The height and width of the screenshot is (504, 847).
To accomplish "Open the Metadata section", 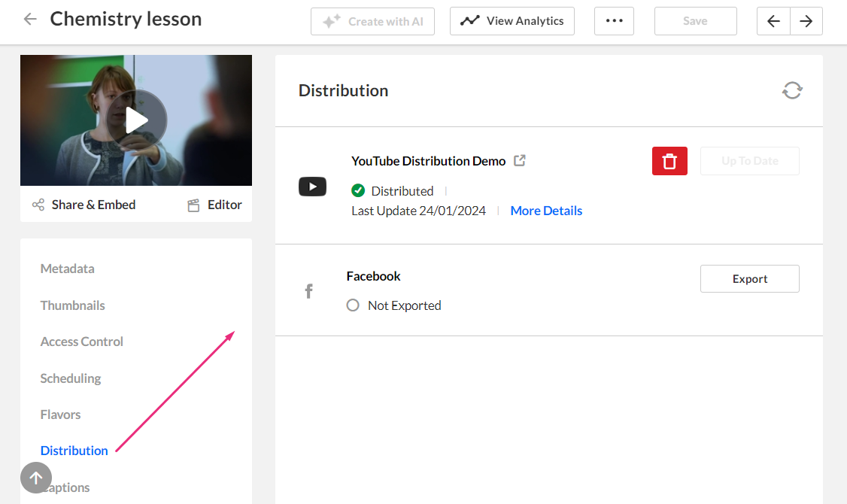I will point(67,269).
